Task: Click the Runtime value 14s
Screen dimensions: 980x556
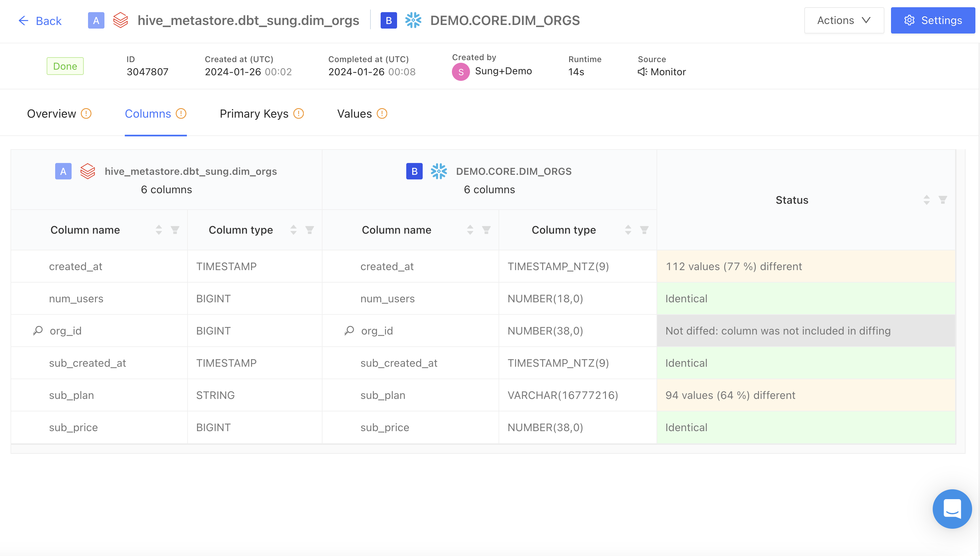Action: click(x=576, y=72)
